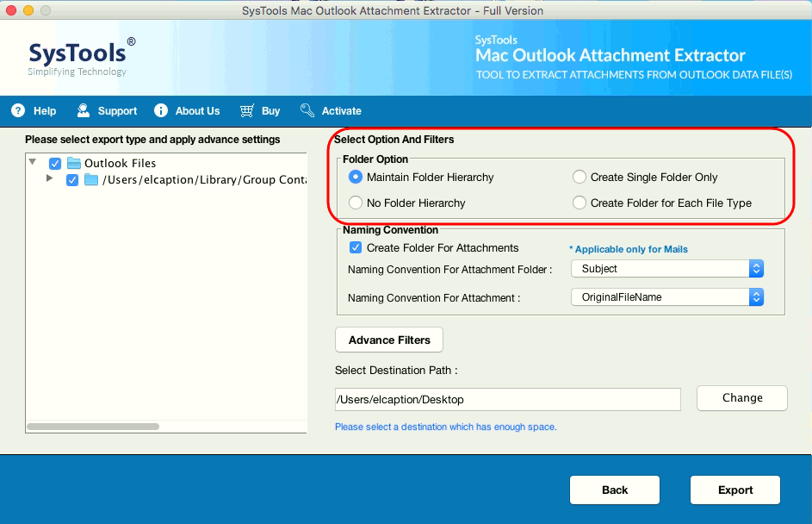Click the 'Applicable only for Mails' note
The height and width of the screenshot is (524, 812).
pyautogui.click(x=629, y=249)
